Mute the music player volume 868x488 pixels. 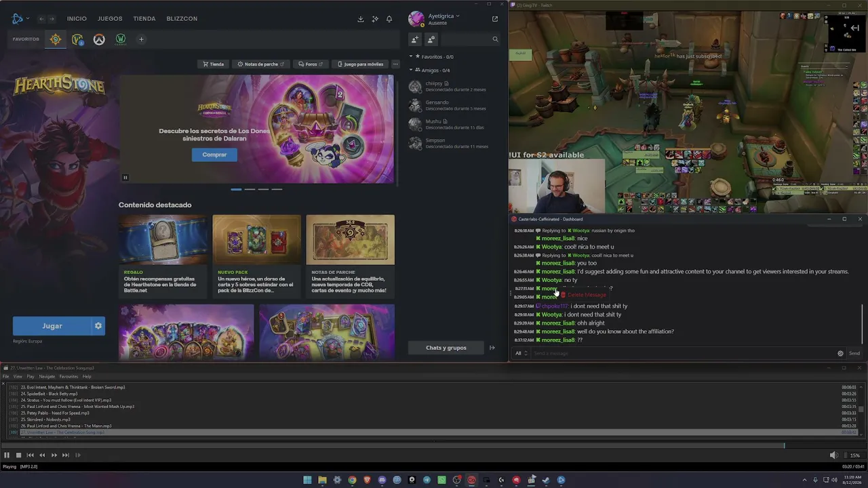point(833,455)
